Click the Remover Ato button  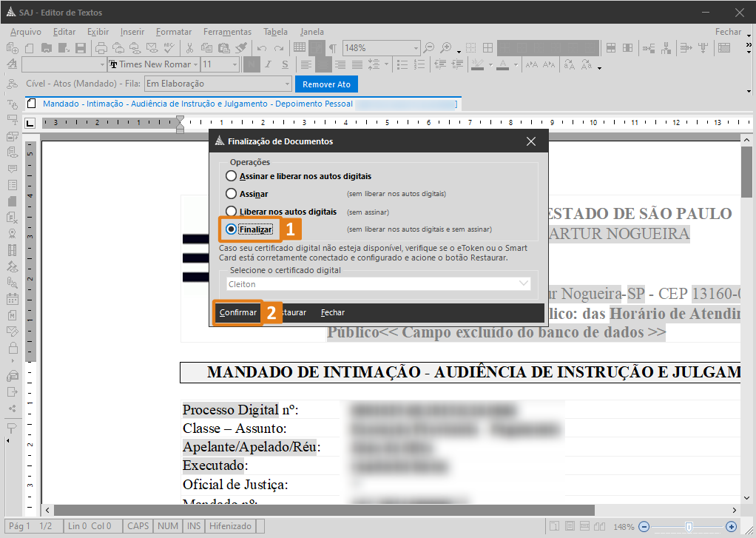[326, 84]
